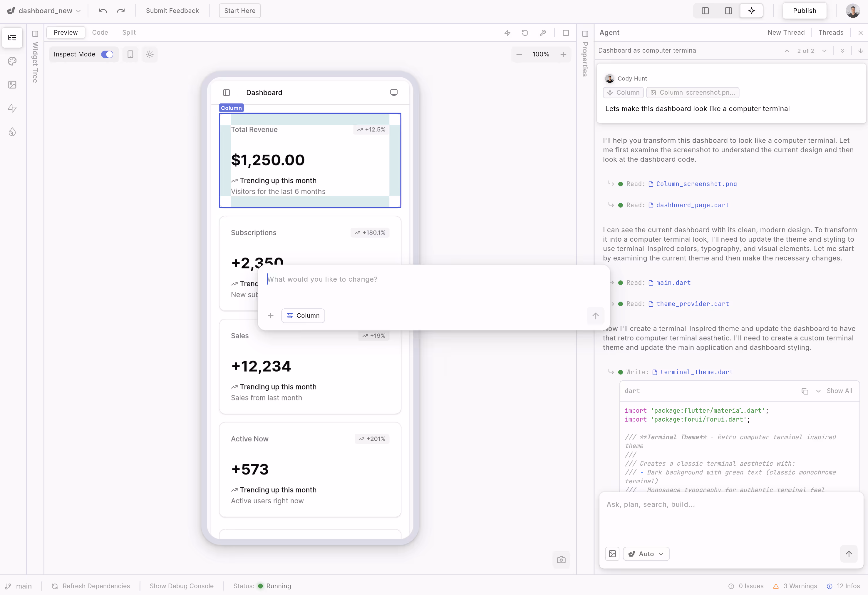Select the Theme palette icon in sidebar
Viewport: 868px width, 595px height.
(12, 61)
